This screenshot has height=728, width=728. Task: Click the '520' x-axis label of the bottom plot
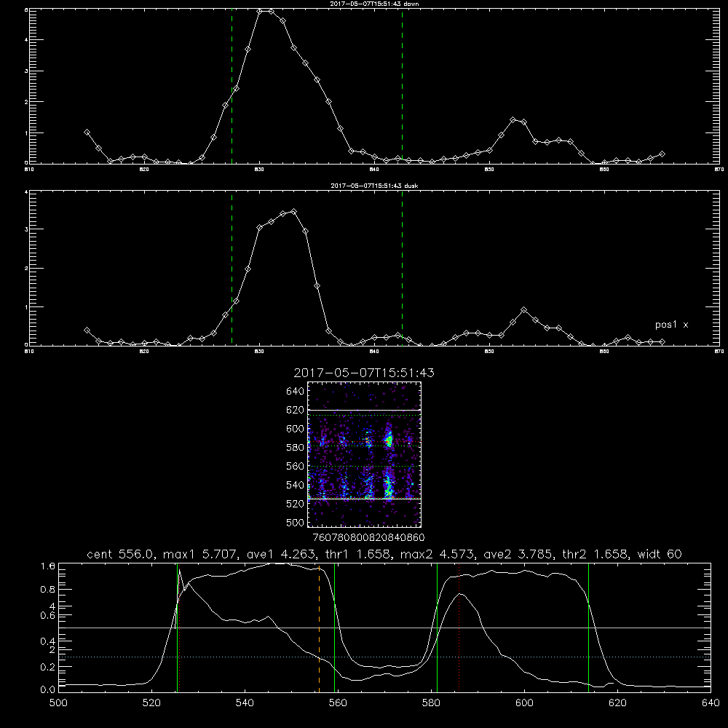(151, 703)
